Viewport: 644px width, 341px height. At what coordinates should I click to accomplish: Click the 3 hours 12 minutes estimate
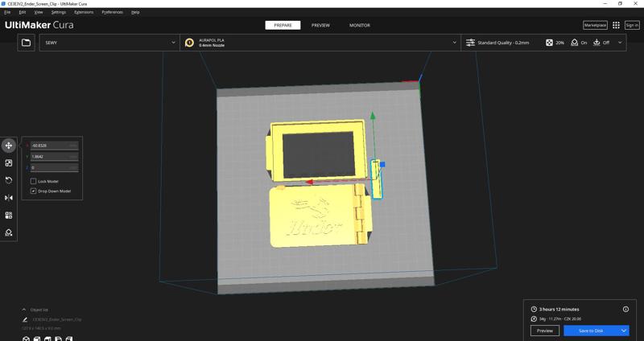559,309
